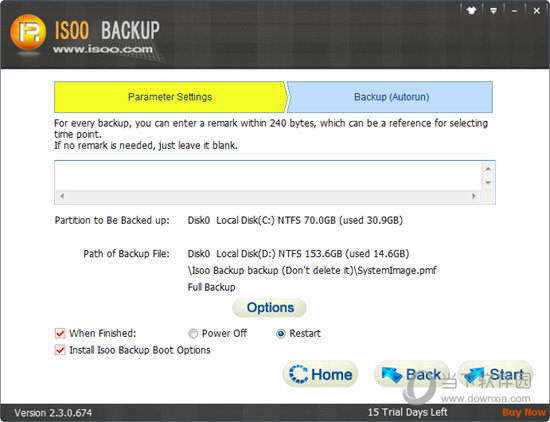The width and height of the screenshot is (550, 422).
Task: Open the skin (shirt) icon in title bar
Action: tap(471, 11)
